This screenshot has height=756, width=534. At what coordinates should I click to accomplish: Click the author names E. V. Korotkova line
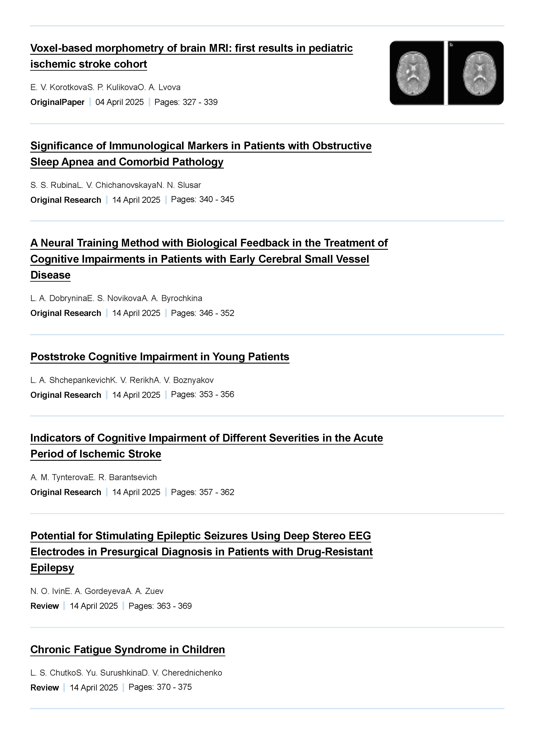click(105, 87)
